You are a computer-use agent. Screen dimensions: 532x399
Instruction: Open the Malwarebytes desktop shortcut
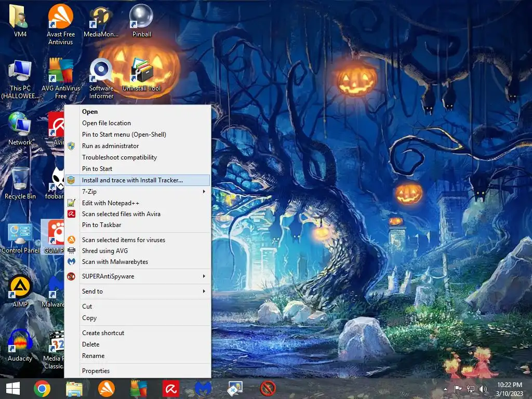(54, 291)
